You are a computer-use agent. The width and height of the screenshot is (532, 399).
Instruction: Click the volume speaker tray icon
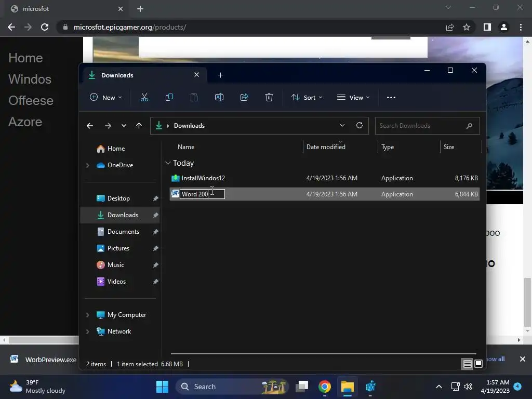468,387
